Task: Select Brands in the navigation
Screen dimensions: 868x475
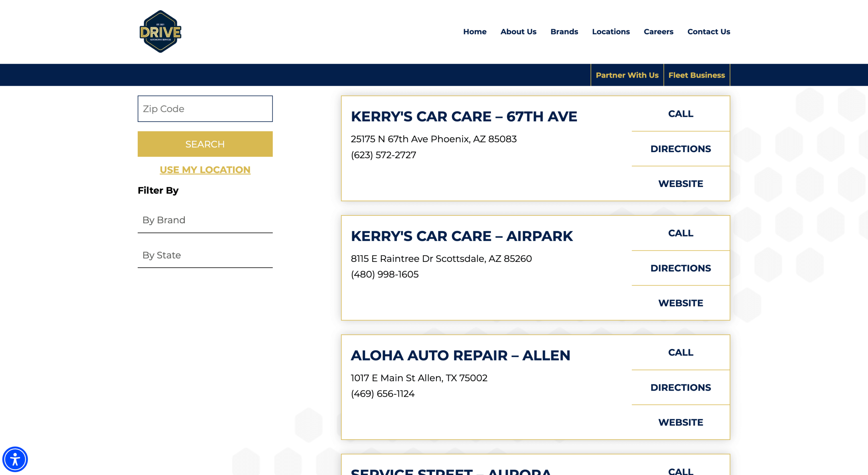Action: click(x=564, y=32)
